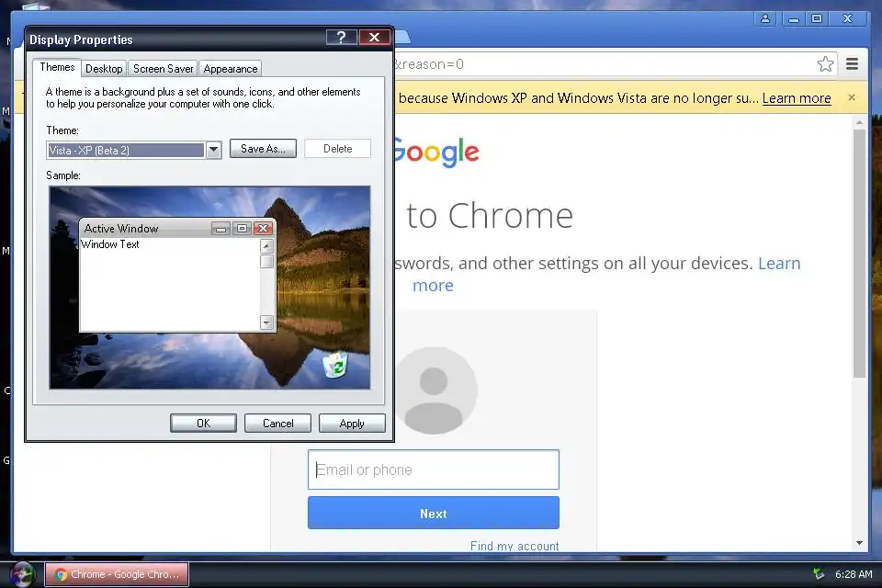Click sample Active Window scroll down arrow
The height and width of the screenshot is (588, 882).
266,322
